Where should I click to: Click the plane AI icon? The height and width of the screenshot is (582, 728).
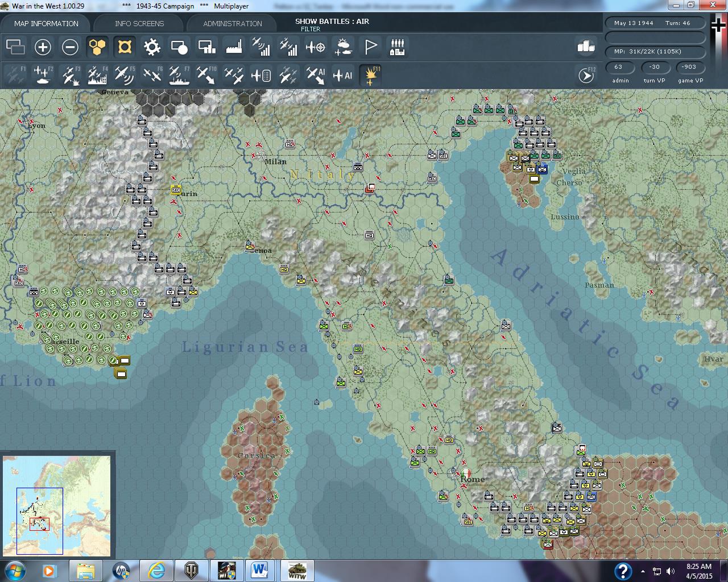343,75
